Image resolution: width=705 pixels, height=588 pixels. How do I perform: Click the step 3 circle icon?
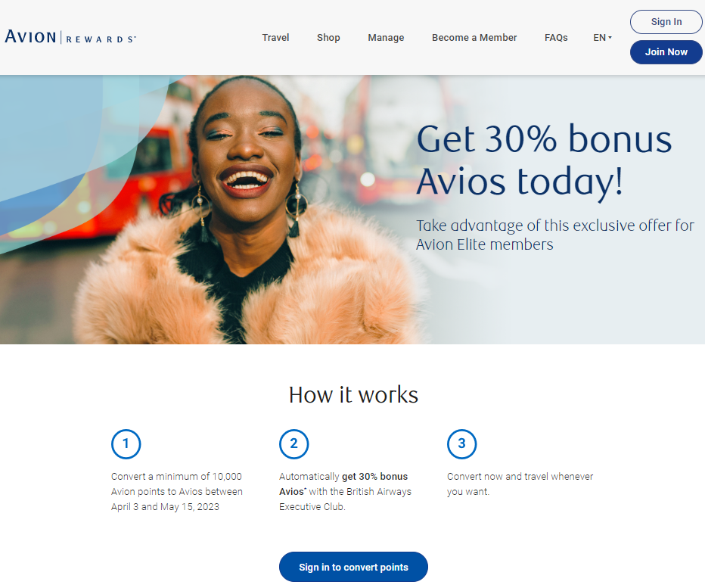click(x=461, y=444)
